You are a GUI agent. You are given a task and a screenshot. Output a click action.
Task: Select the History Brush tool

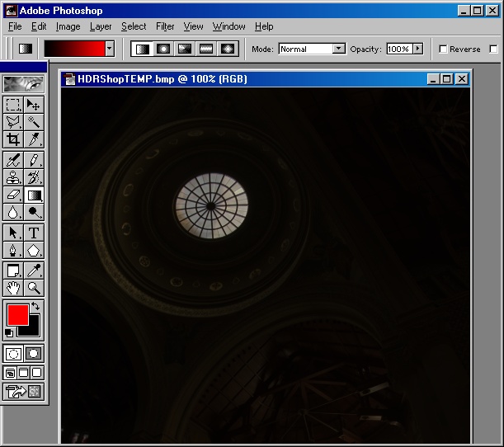point(34,177)
